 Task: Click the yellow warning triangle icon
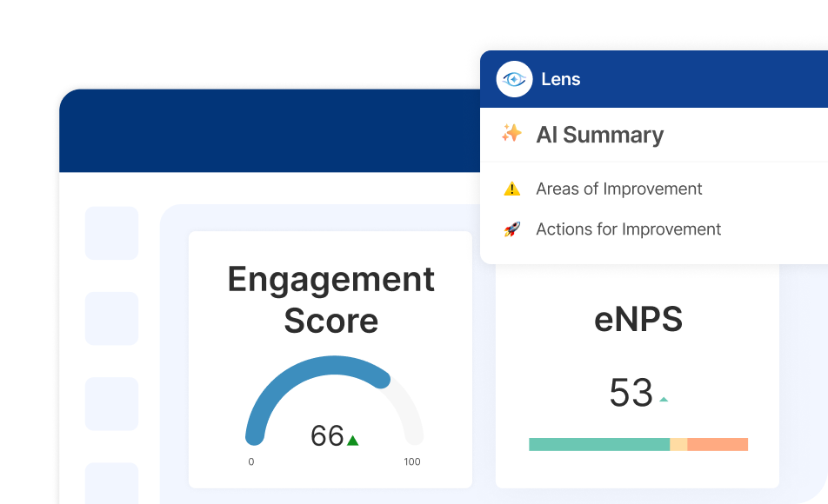pyautogui.click(x=511, y=189)
